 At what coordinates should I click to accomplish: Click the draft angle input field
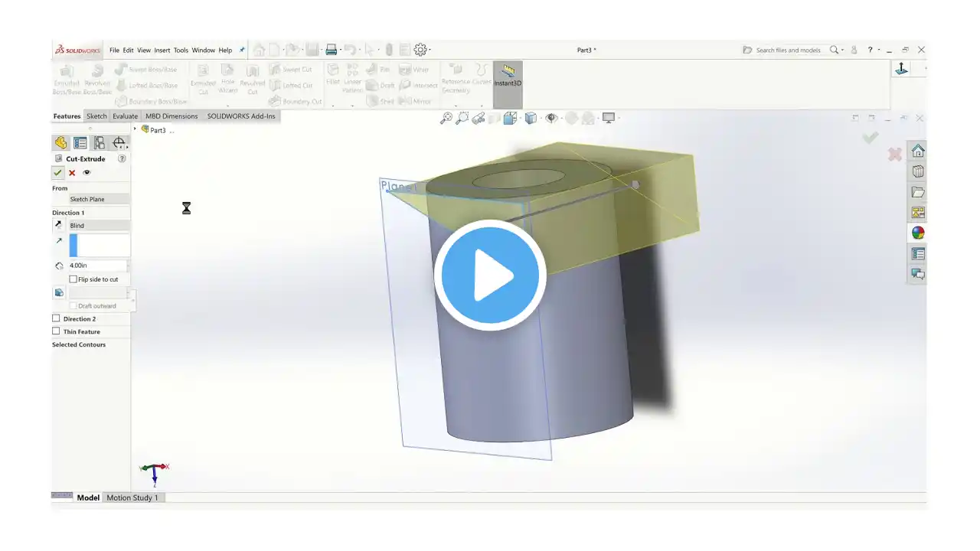tap(96, 293)
